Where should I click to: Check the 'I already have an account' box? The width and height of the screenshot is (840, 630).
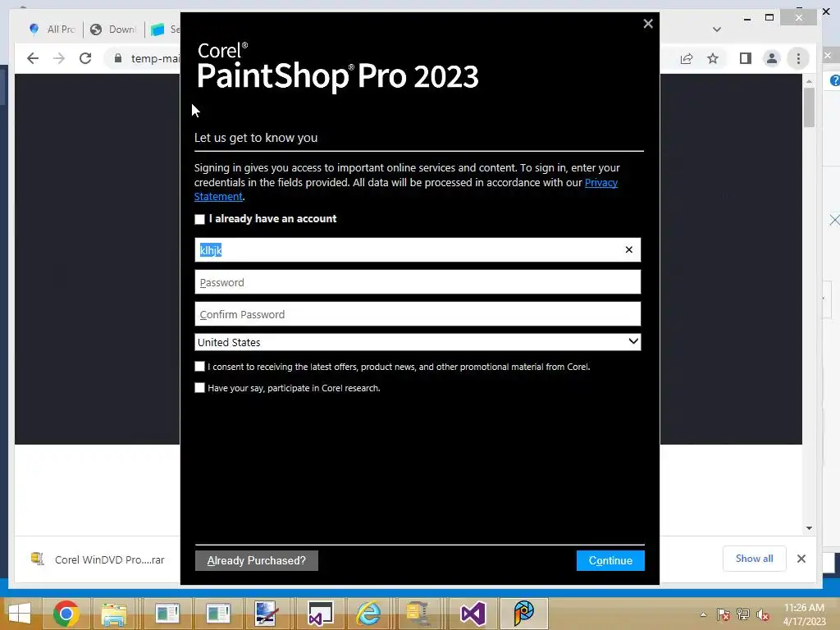point(200,219)
